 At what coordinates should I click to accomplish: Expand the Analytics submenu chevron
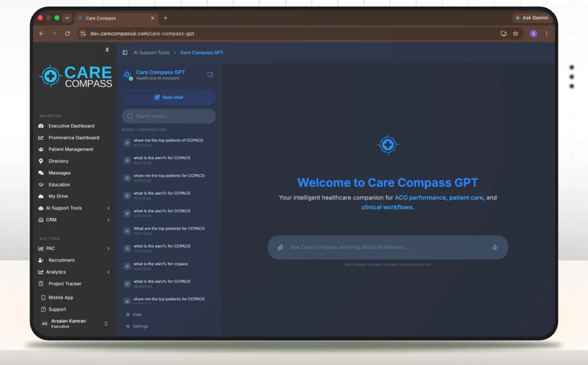coord(108,272)
